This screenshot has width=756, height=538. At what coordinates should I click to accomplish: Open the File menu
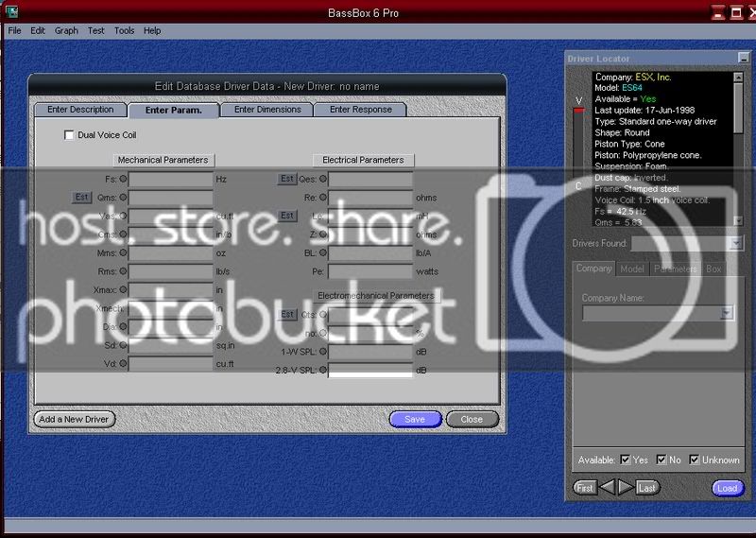click(x=14, y=31)
